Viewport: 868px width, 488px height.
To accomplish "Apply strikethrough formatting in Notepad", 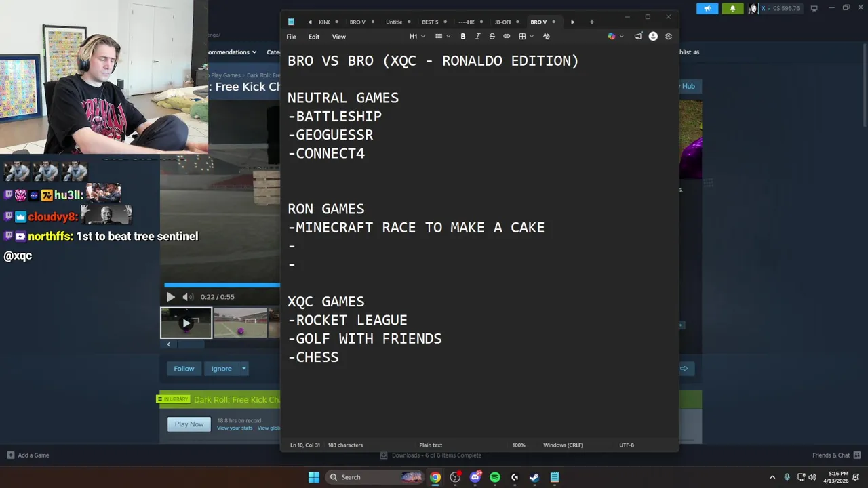I will coord(492,36).
